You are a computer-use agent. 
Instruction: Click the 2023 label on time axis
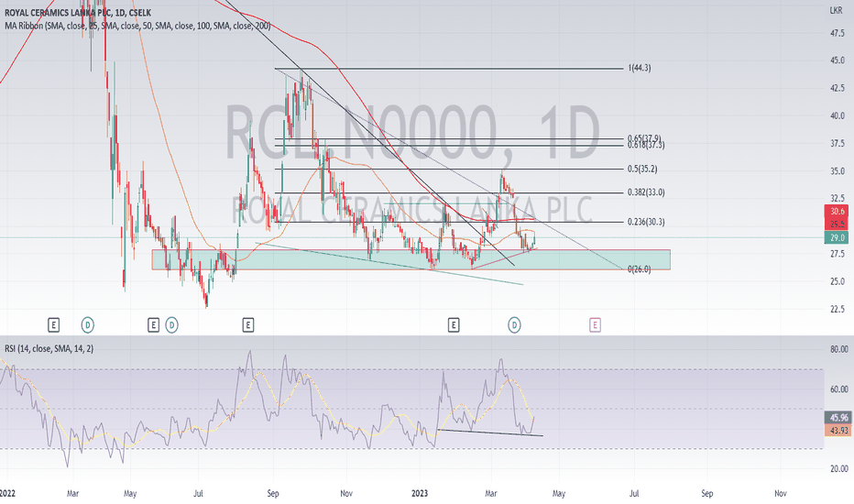pyautogui.click(x=420, y=494)
